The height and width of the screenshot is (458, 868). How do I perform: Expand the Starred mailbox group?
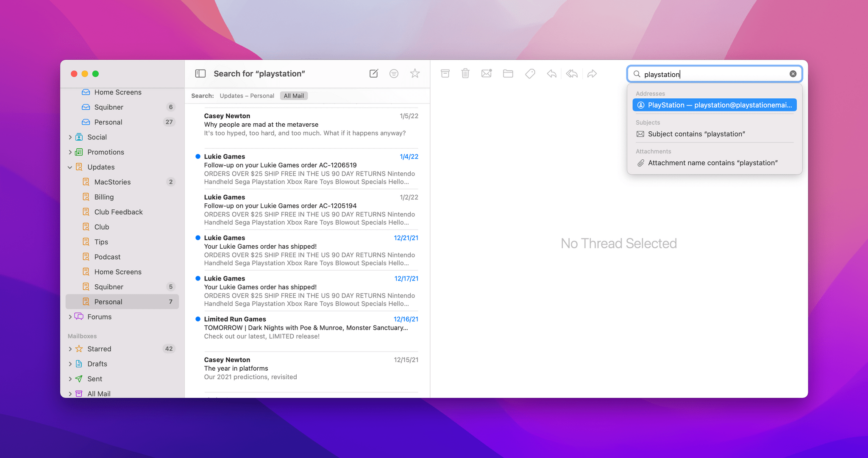point(70,348)
